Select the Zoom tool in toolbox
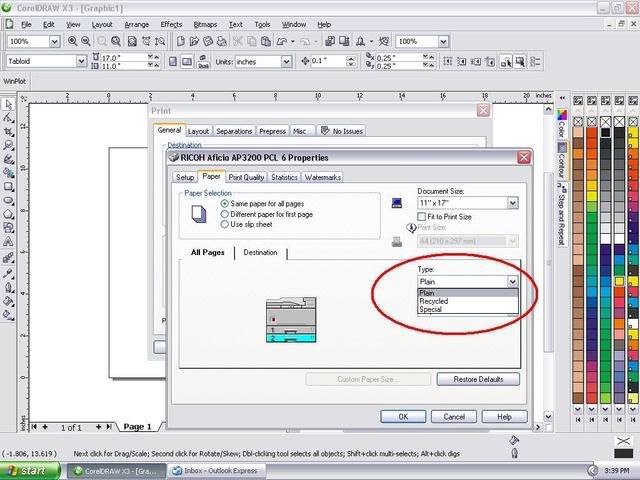 pyautogui.click(x=8, y=145)
